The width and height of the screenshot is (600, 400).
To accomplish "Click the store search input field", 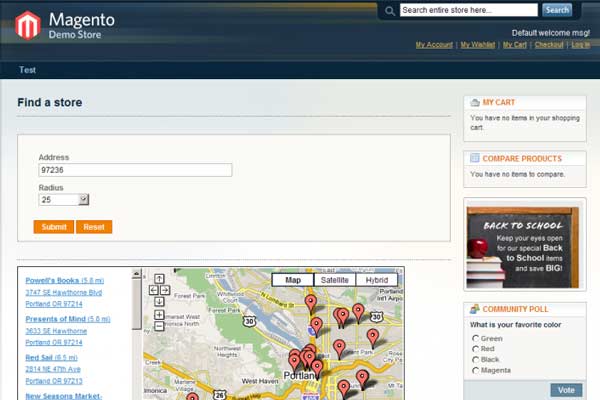I will pyautogui.click(x=469, y=10).
